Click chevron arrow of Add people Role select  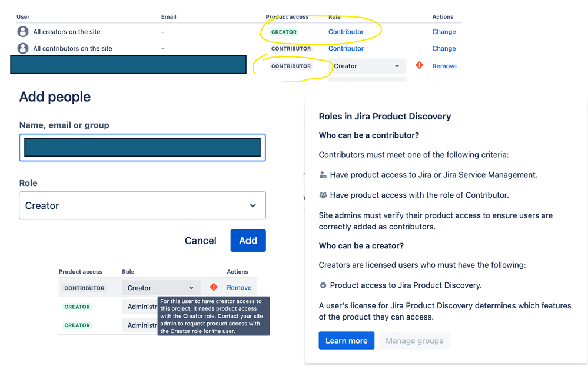pos(253,205)
